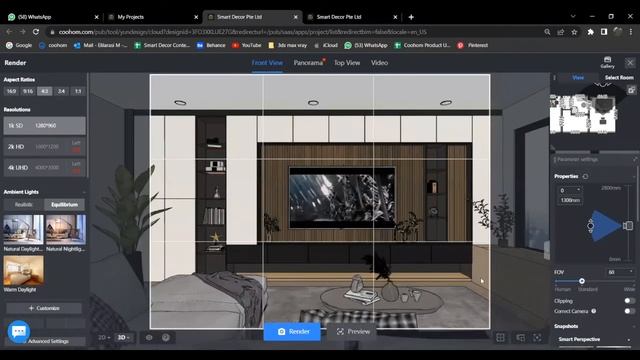Select 1:1 aspect ratio
Image resolution: width=640 pixels, height=360 pixels.
[x=78, y=91]
